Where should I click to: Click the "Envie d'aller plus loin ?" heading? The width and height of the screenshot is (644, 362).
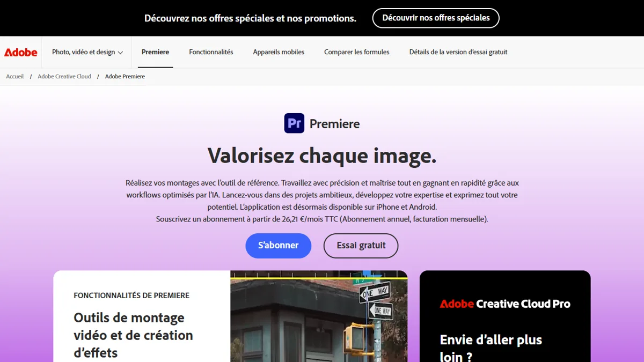click(x=491, y=348)
